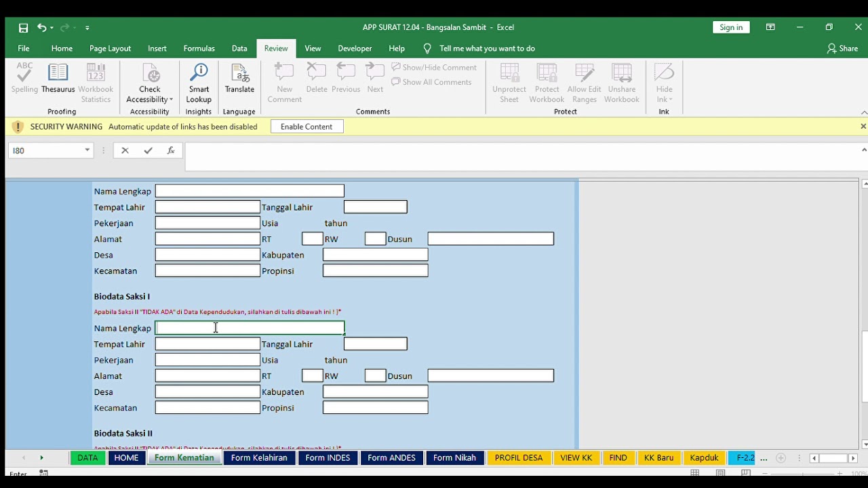Run the Spelling check
This screenshot has height=488, width=868.
[x=24, y=79]
